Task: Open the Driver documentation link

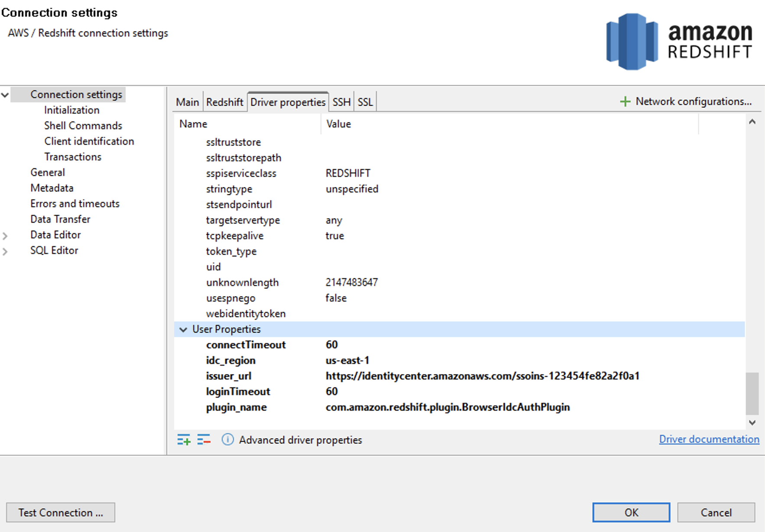Action: 709,439
